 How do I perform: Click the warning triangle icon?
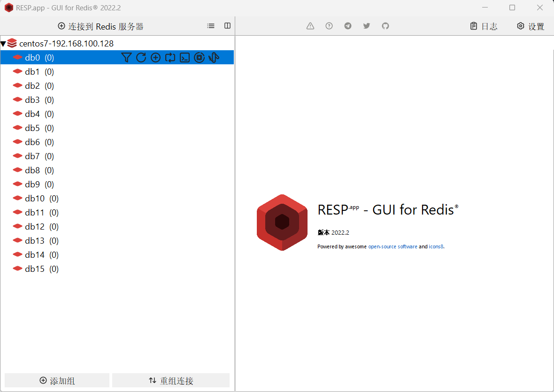(310, 26)
